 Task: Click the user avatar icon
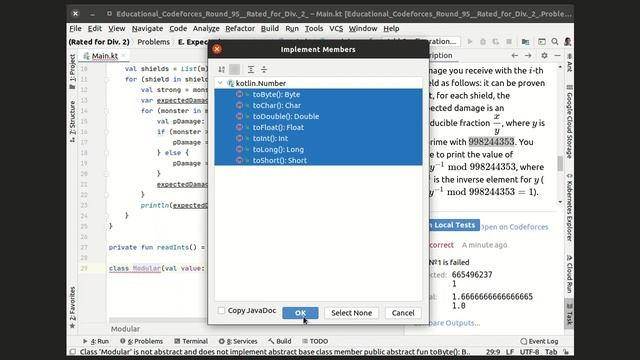tap(567, 42)
